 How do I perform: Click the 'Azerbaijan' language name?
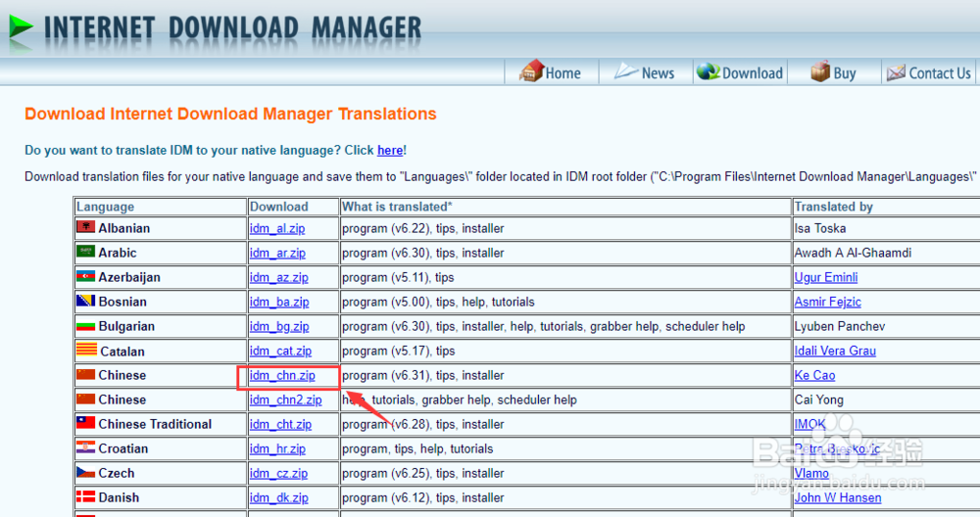pos(129,277)
